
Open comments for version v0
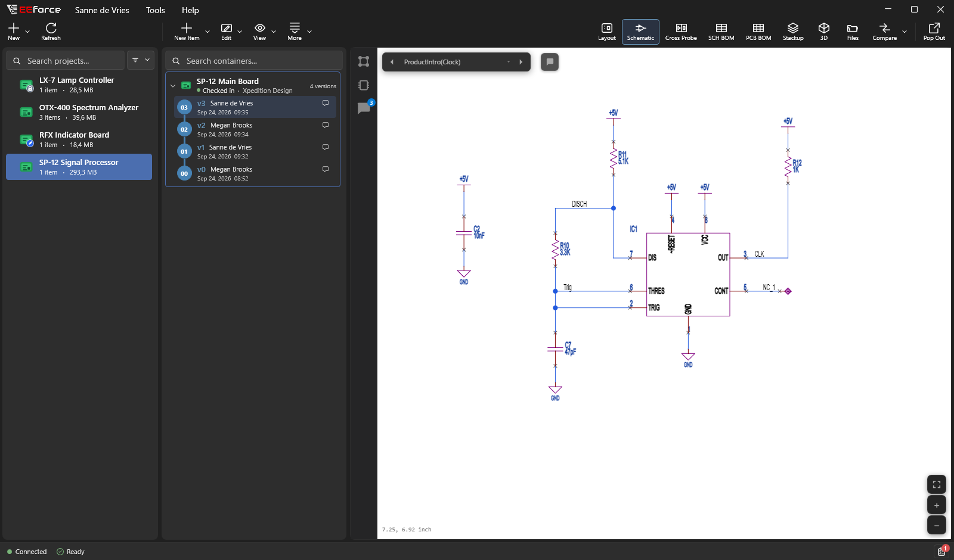[326, 169]
